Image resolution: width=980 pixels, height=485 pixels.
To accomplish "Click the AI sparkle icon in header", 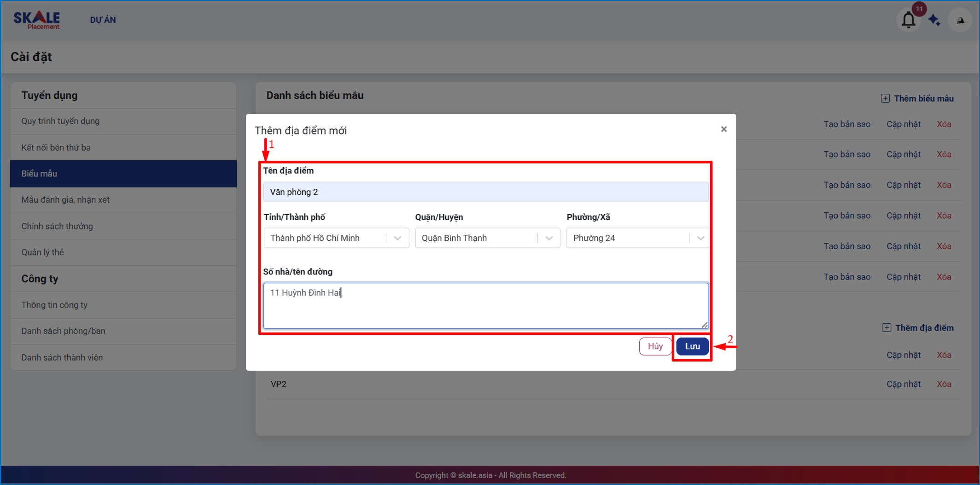I will (934, 20).
